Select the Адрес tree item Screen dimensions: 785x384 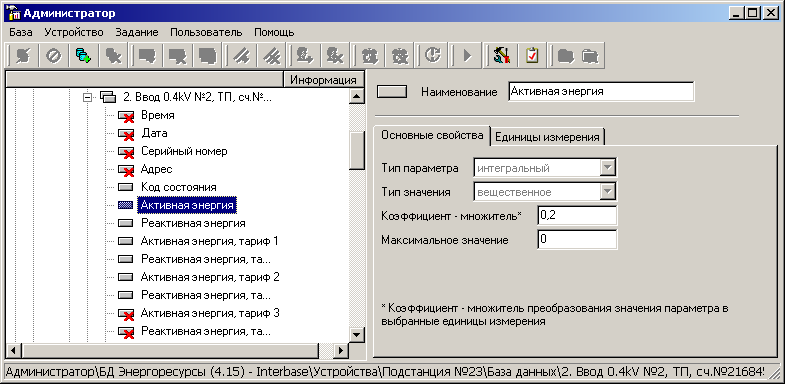coord(156,169)
